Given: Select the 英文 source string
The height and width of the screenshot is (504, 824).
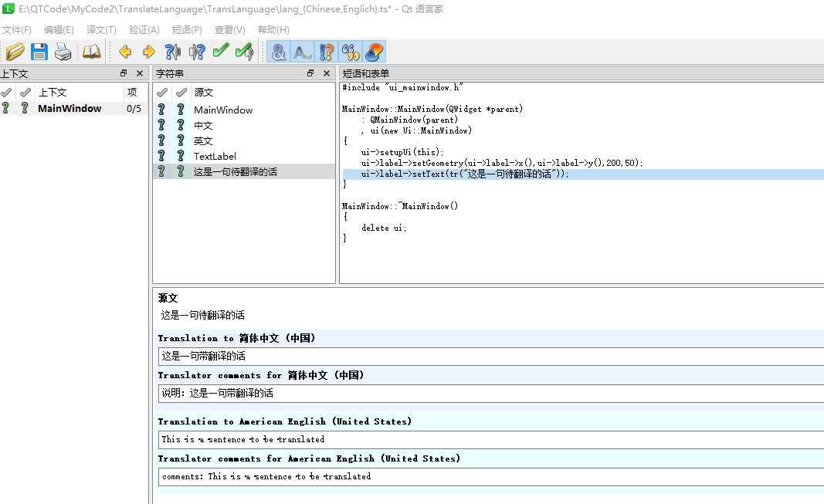Looking at the screenshot, I should 244,140.
